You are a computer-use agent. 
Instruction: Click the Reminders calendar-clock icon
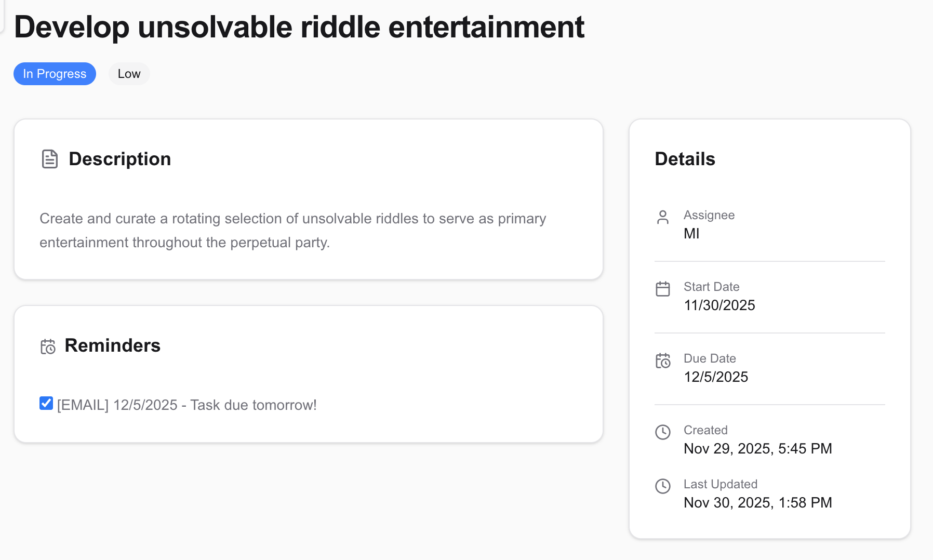[x=48, y=346]
